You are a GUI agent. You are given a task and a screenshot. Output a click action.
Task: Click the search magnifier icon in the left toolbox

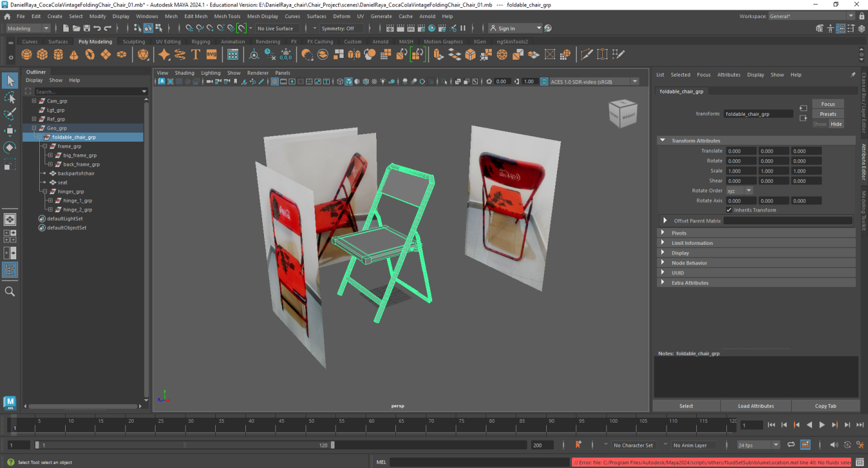10,291
